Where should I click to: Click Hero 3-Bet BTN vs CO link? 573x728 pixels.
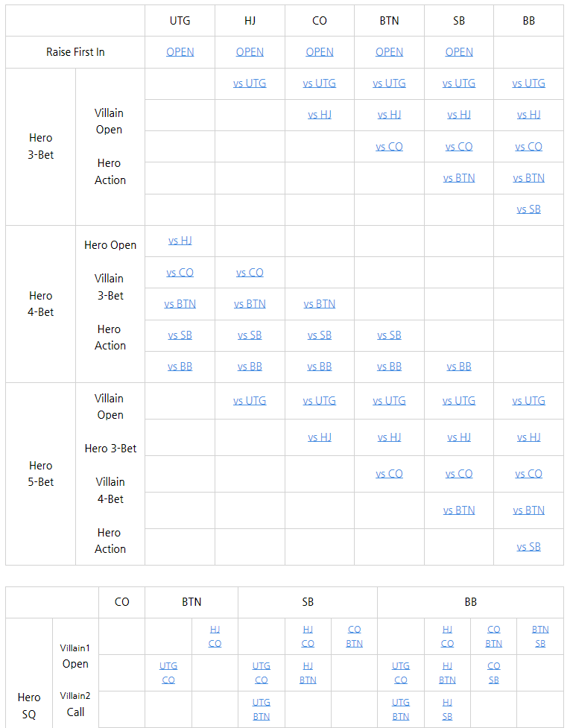pyautogui.click(x=389, y=147)
